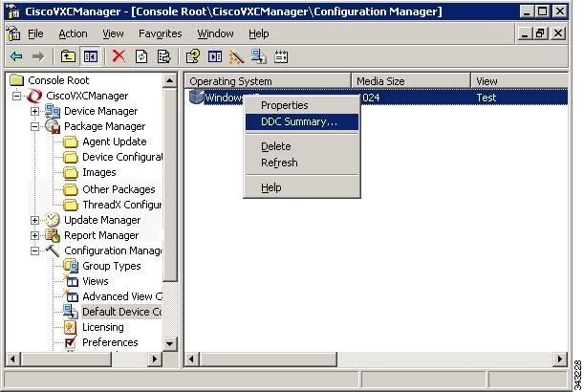The image size is (584, 392).
Task: Click the calendar-style toolbar icon
Action: coord(281,56)
